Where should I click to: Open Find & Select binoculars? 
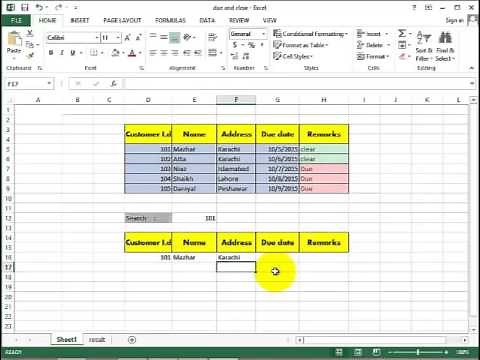pos(445,46)
